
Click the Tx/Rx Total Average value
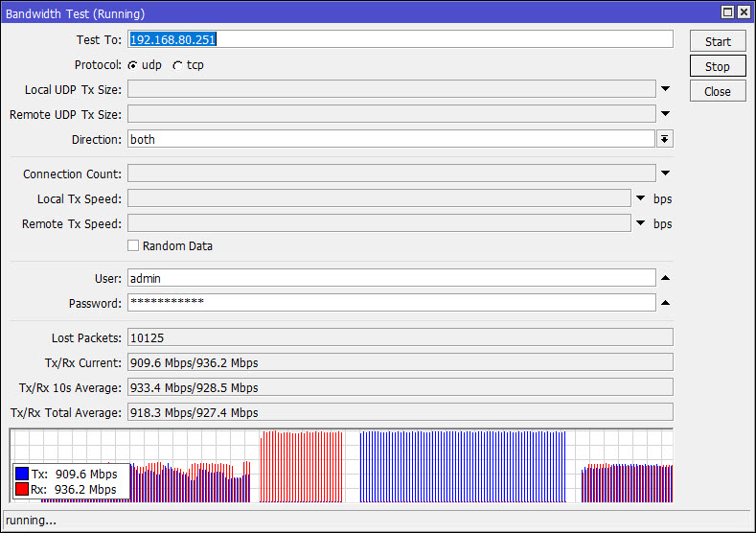coord(401,412)
